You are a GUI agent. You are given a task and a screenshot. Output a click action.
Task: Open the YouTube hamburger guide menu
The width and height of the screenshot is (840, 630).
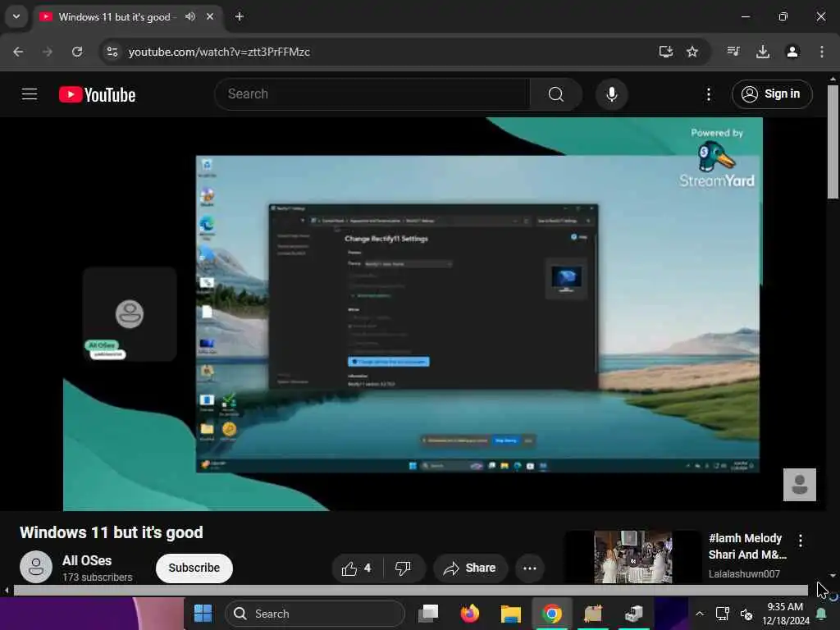pos(30,94)
